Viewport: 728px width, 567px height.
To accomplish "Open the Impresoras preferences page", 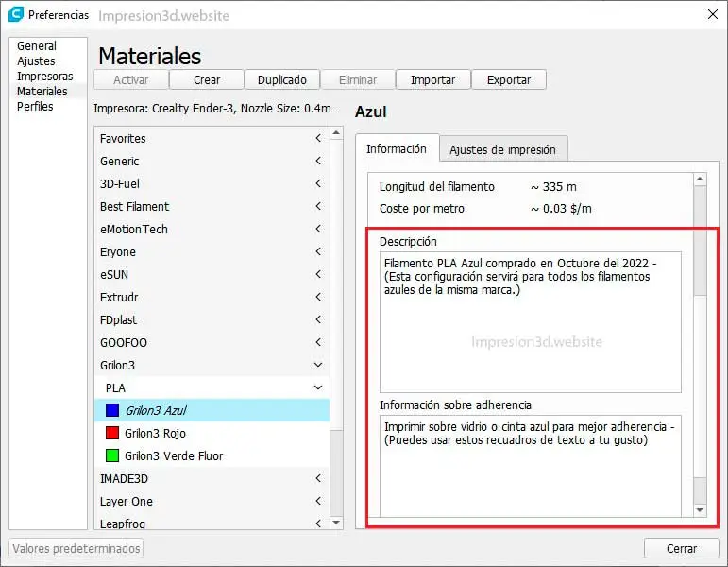I will (x=45, y=77).
